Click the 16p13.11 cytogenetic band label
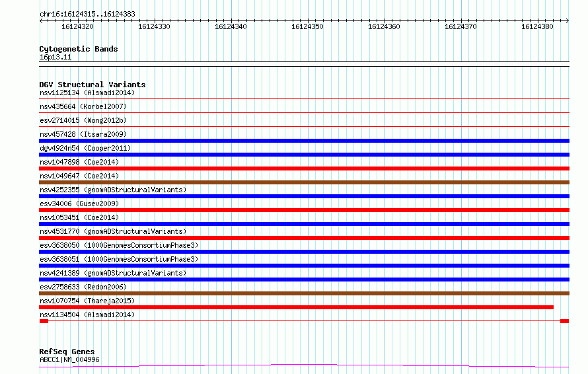 click(x=55, y=57)
